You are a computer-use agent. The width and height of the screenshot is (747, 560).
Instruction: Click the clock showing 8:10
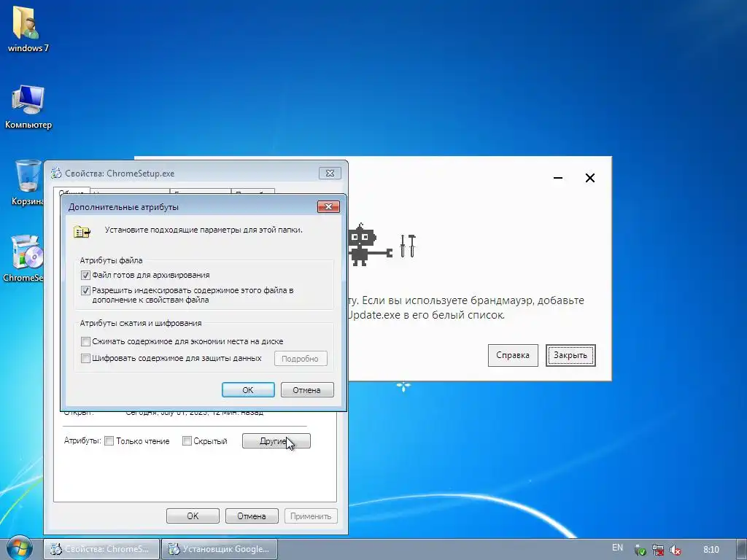tap(711, 550)
